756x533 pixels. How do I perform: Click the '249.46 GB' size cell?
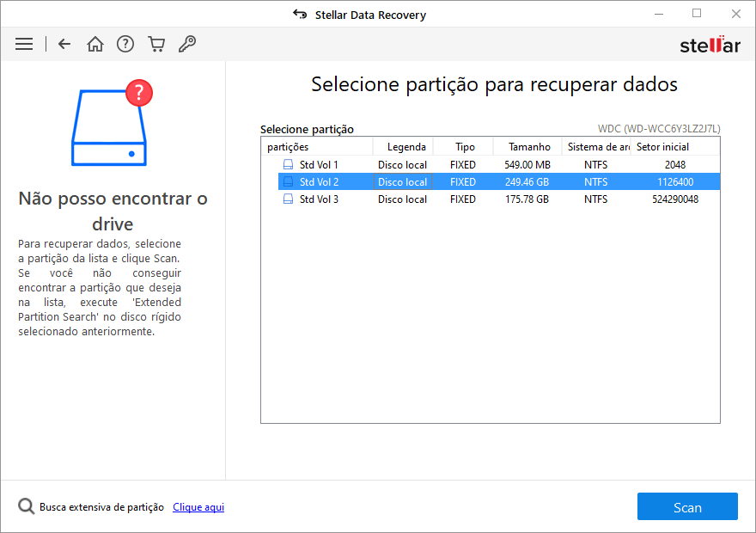pos(527,182)
